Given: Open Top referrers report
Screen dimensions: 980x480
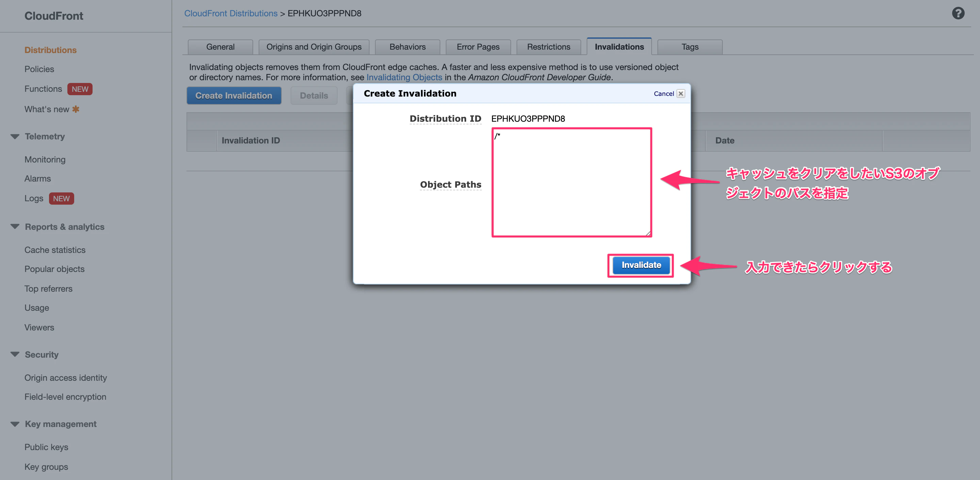Looking at the screenshot, I should 48,289.
